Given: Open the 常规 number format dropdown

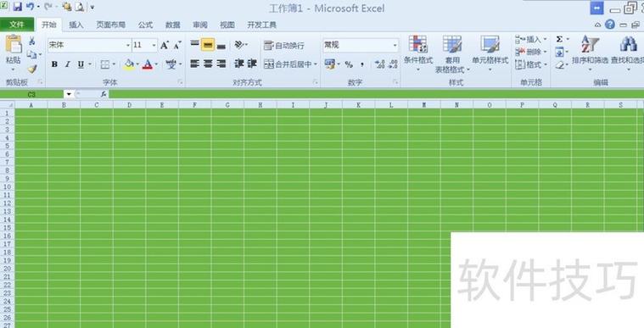Looking at the screenshot, I should coord(395,45).
